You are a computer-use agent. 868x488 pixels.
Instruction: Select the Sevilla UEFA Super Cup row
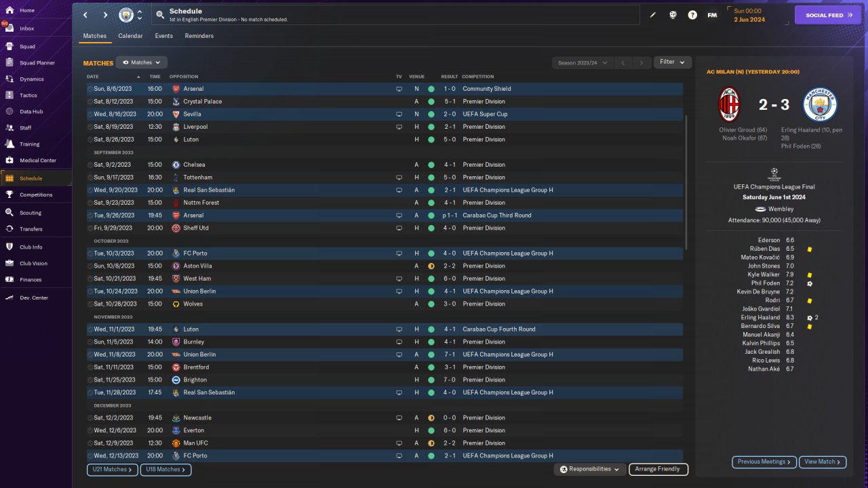click(384, 114)
